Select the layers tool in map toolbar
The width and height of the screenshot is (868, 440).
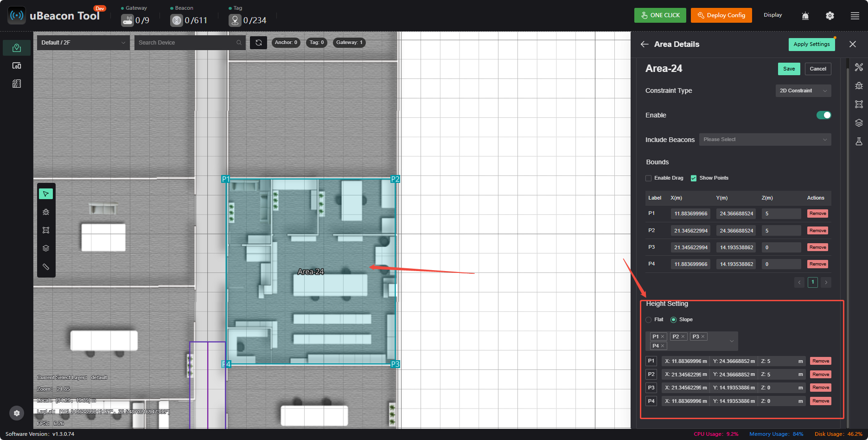[46, 248]
